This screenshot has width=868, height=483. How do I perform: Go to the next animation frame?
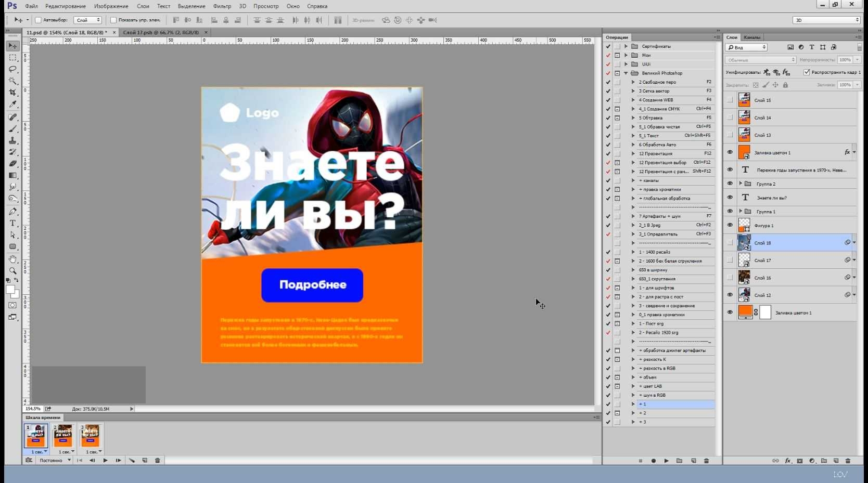tap(119, 460)
